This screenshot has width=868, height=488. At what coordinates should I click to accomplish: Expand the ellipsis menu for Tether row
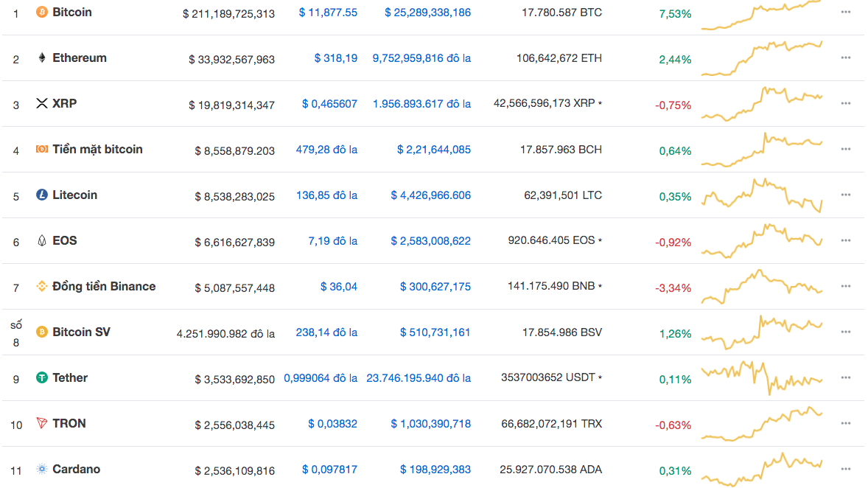[845, 378]
